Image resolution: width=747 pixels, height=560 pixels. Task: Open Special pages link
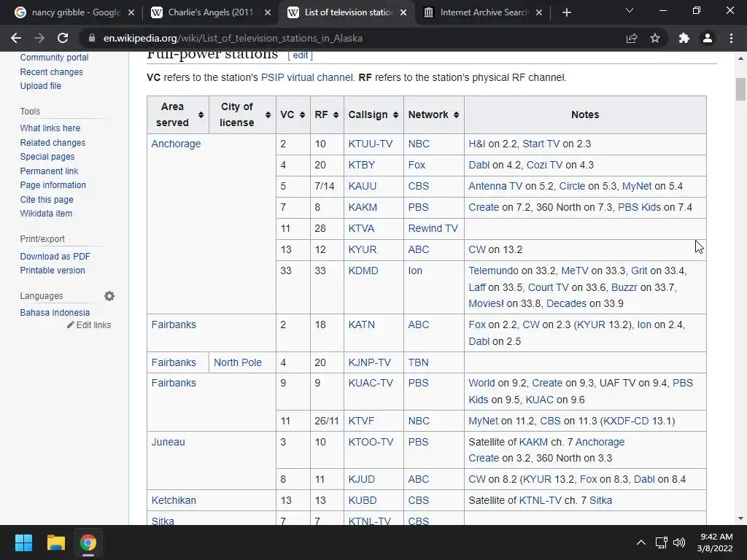click(47, 157)
